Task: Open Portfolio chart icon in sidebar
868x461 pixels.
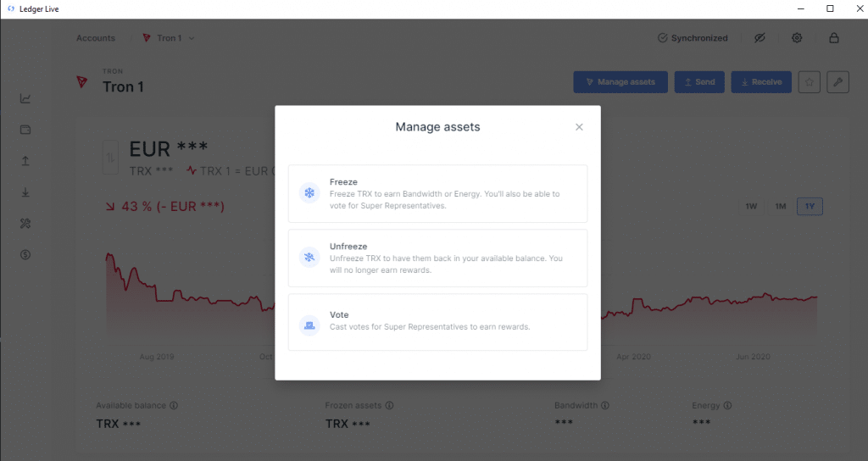Action: click(x=25, y=98)
